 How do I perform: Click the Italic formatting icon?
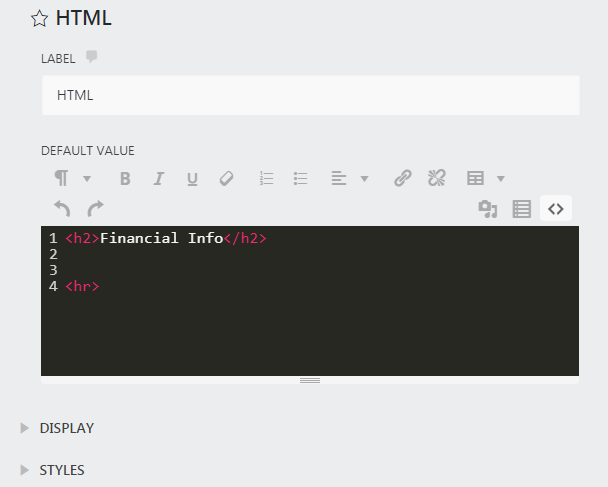pos(158,178)
